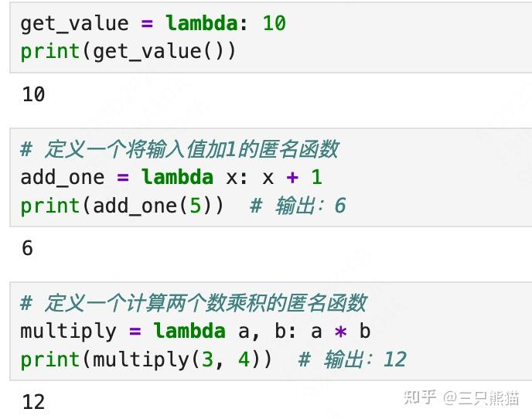Click the lambda keyword in the multiply line
The width and height of the screenshot is (532, 419).
click(189, 331)
